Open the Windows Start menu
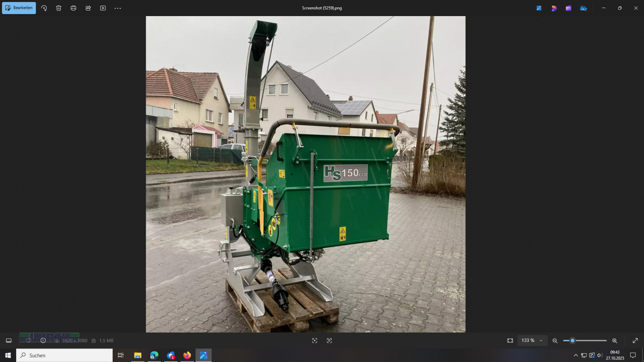This screenshot has height=362, width=644. coord(8,355)
